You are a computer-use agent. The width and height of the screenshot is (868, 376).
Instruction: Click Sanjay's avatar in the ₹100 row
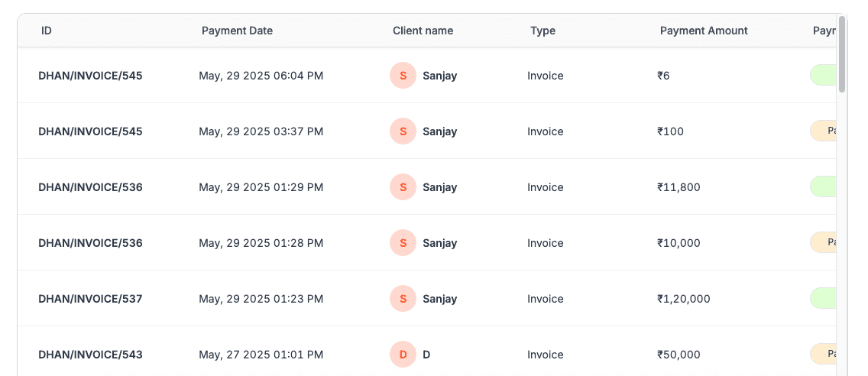point(403,131)
